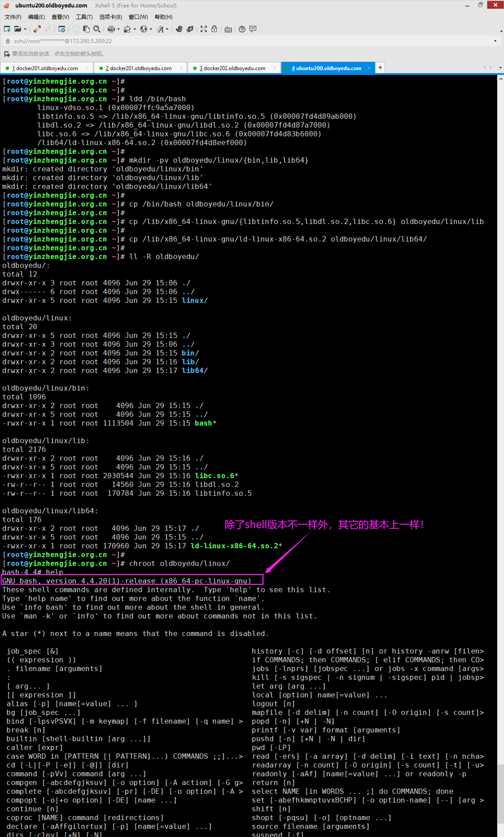Add a new tab with plus button
The width and height of the screenshot is (504, 837).
click(380, 68)
